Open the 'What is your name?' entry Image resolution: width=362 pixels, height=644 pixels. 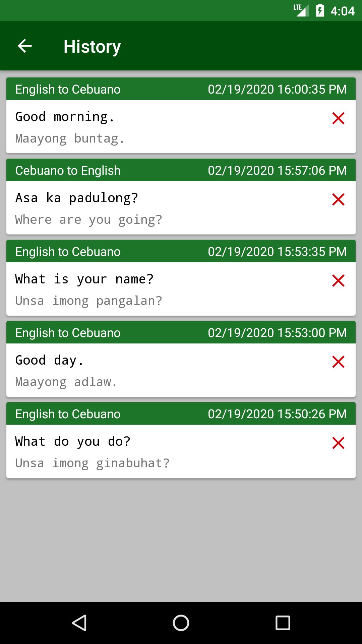coord(84,279)
